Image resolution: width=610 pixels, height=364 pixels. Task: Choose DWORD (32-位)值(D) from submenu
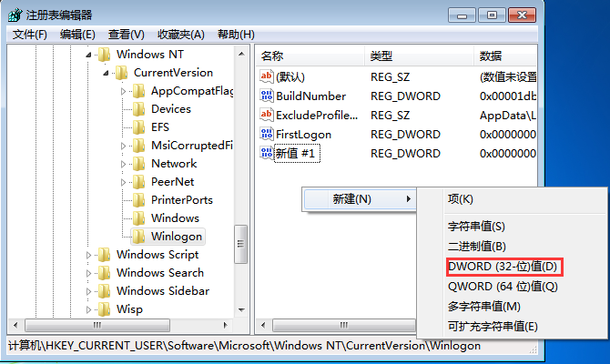(504, 267)
